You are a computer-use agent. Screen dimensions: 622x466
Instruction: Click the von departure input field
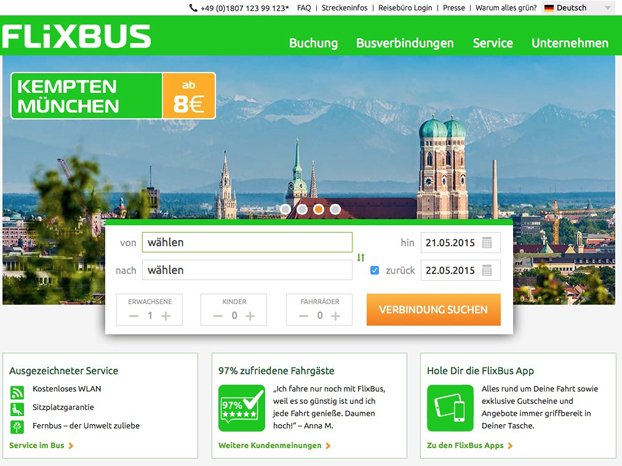(x=247, y=242)
